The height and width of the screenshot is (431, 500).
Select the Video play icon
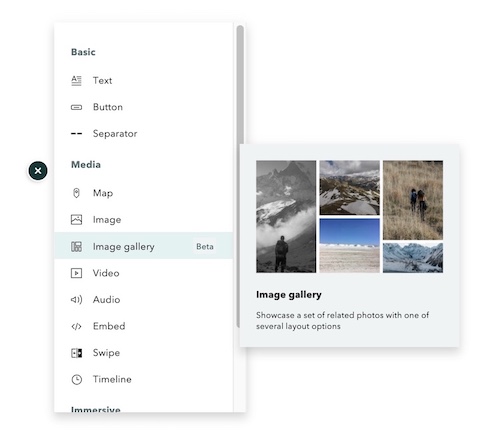76,273
